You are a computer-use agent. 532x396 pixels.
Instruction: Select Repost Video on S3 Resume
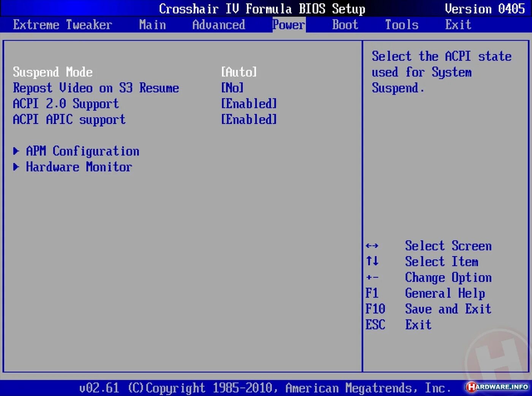96,88
